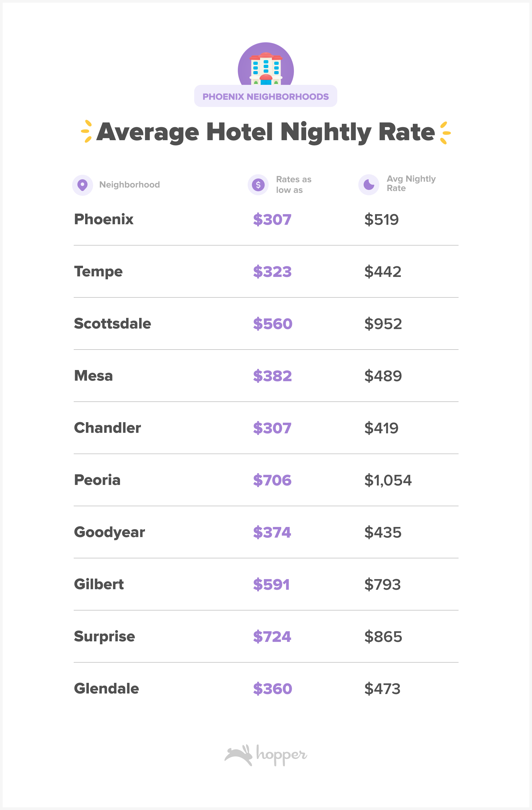Click the crescent moon icon
This screenshot has height=810, width=532.
pos(369,184)
